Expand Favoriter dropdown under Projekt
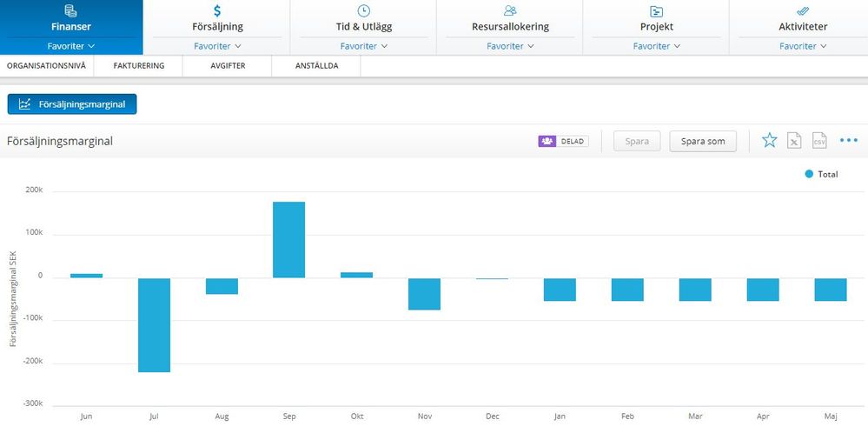The height and width of the screenshot is (440, 868). point(656,46)
